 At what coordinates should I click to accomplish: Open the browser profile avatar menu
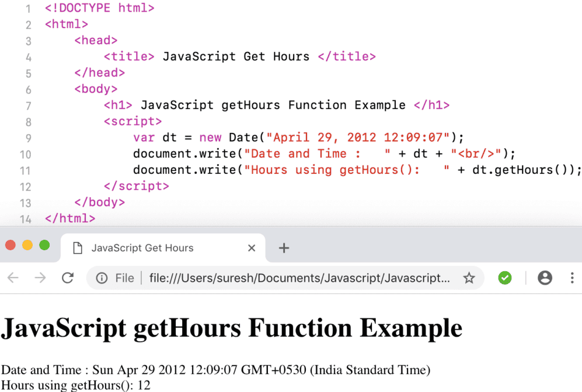pyautogui.click(x=545, y=278)
